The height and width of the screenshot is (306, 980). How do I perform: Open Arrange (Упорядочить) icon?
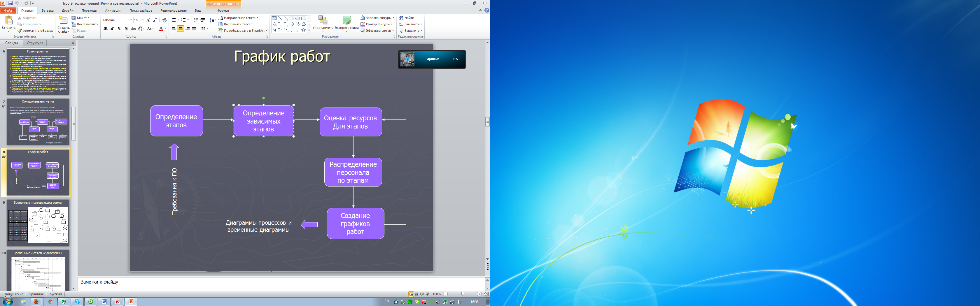323,20
